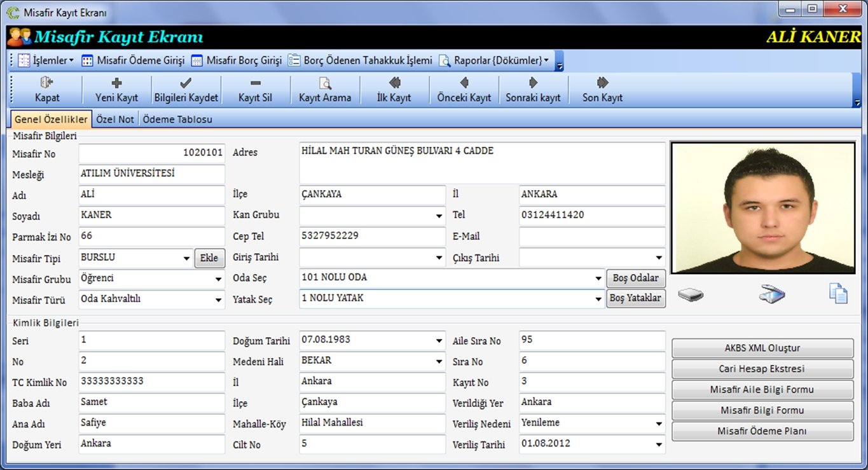This screenshot has height=470, width=868.
Task: Go to Sonraki kayıt next record
Action: click(533, 83)
